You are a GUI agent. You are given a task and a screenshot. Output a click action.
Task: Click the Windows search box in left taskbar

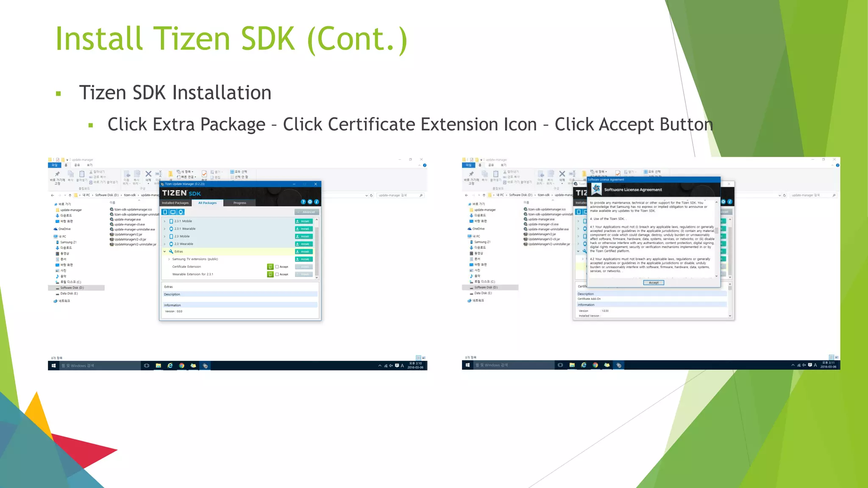pos(100,366)
